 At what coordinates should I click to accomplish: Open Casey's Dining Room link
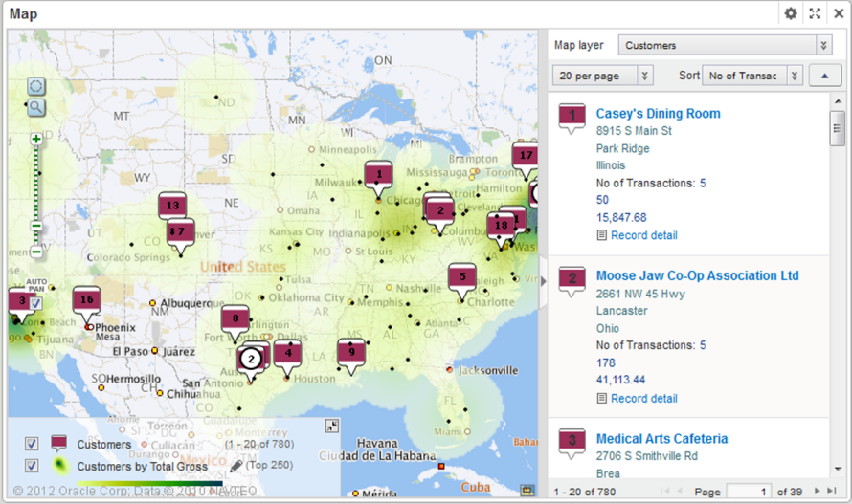pyautogui.click(x=658, y=114)
